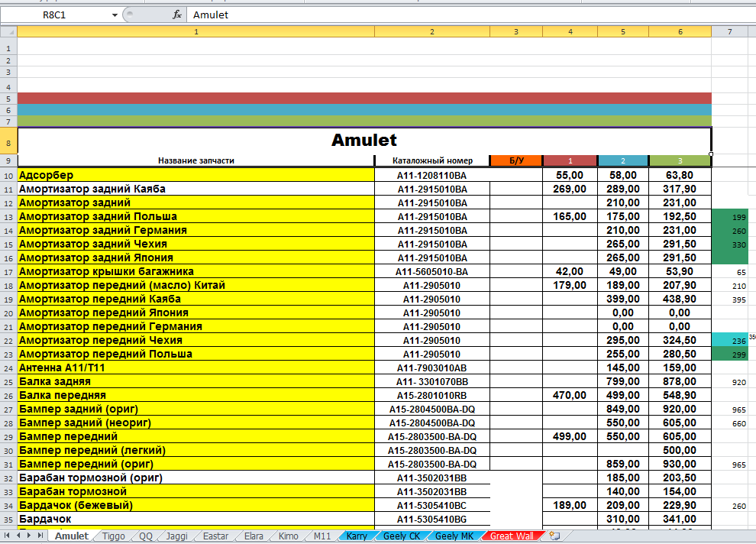Go to the previous sheet tab arrow
This screenshot has width=756, height=544.
[x=18, y=536]
